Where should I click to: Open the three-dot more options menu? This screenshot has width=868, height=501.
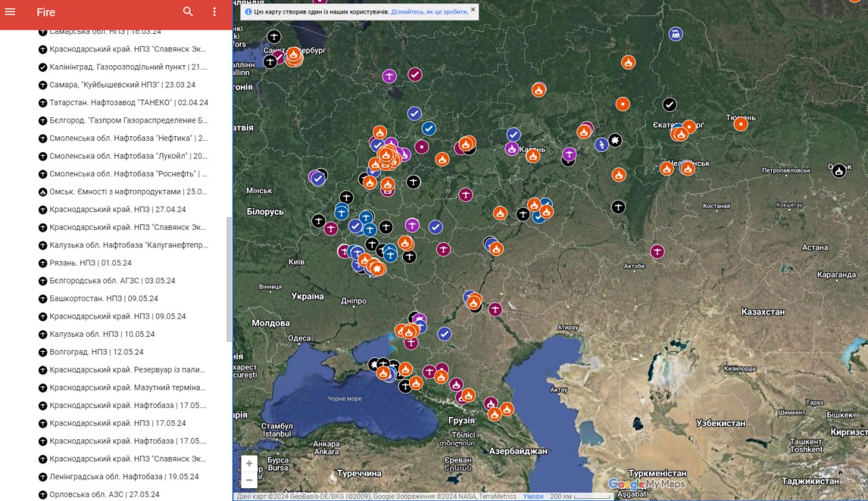coord(214,12)
